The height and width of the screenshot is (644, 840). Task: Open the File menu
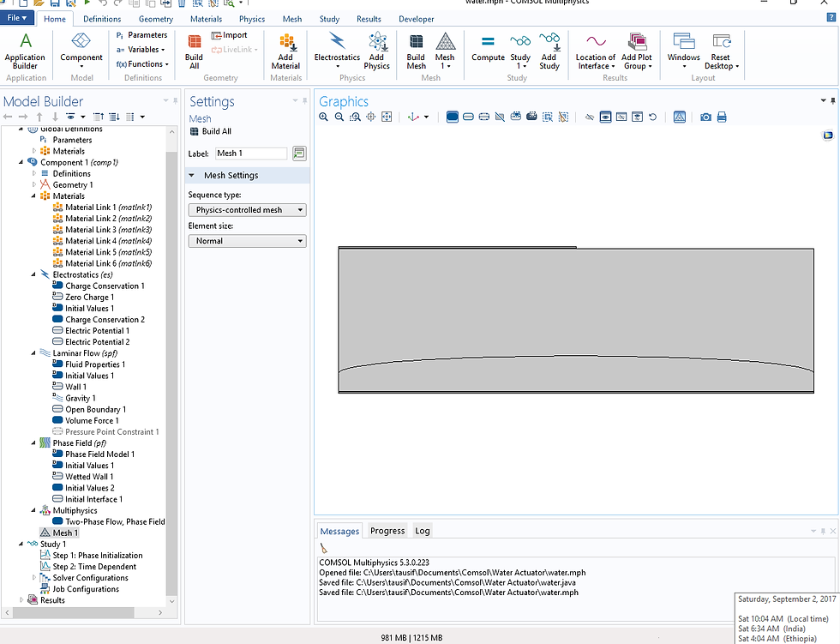point(17,18)
